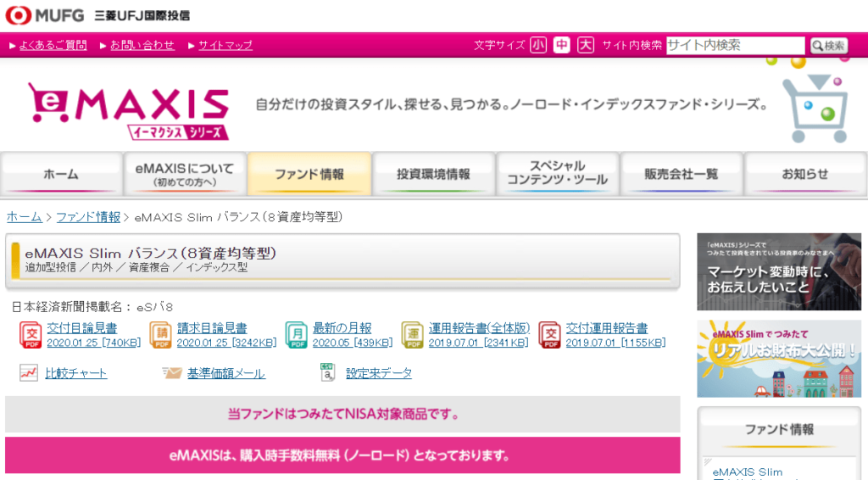
Task: Focus the サイト内検索 input field
Action: tap(734, 45)
